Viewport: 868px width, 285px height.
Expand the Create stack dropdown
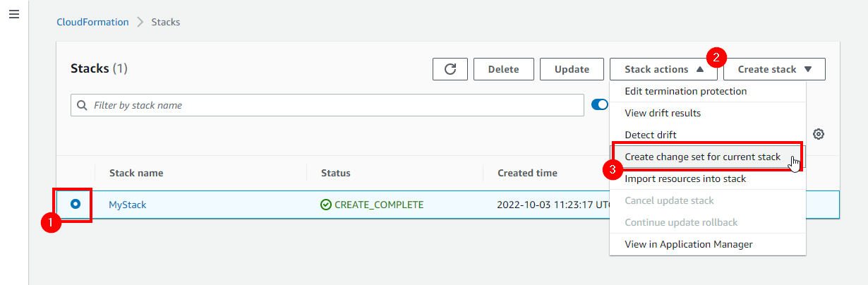[x=774, y=69]
